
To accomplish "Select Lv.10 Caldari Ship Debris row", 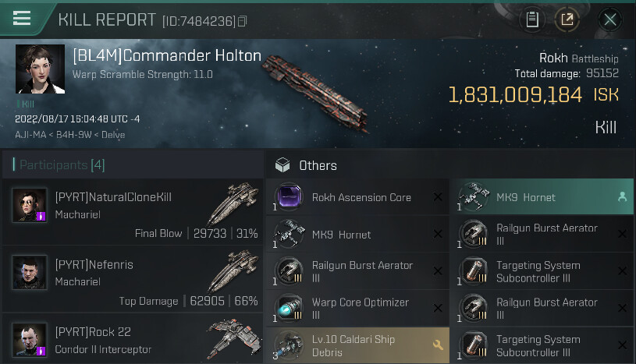I will tap(357, 345).
